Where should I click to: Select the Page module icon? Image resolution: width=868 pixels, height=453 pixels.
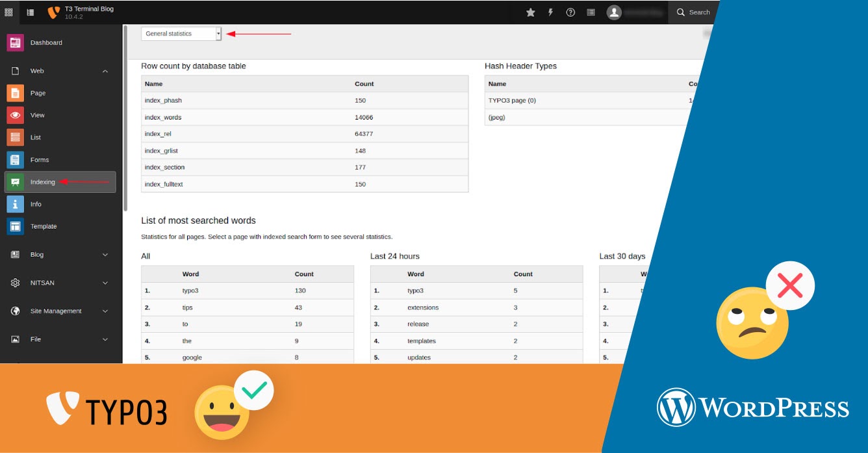point(14,93)
